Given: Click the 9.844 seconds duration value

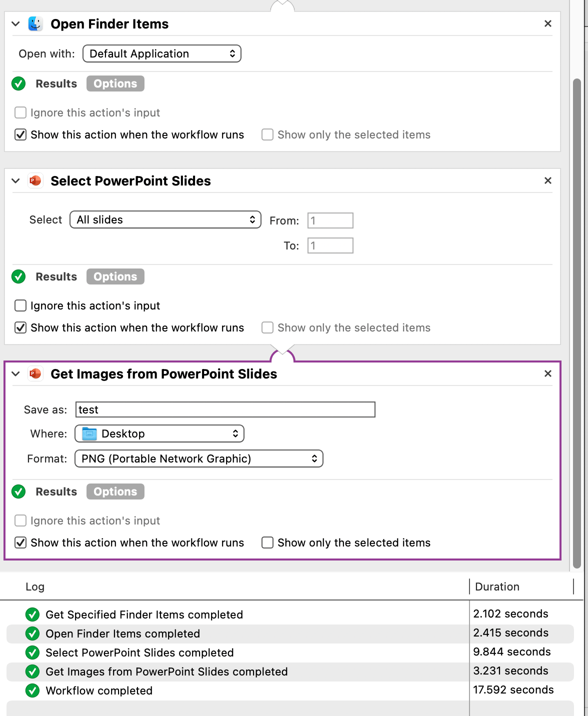Looking at the screenshot, I should (x=512, y=651).
